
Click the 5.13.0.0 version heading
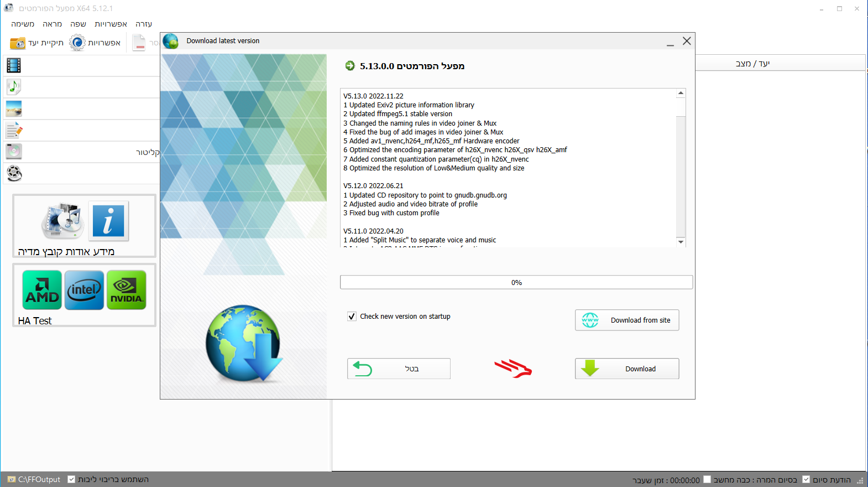(x=412, y=66)
